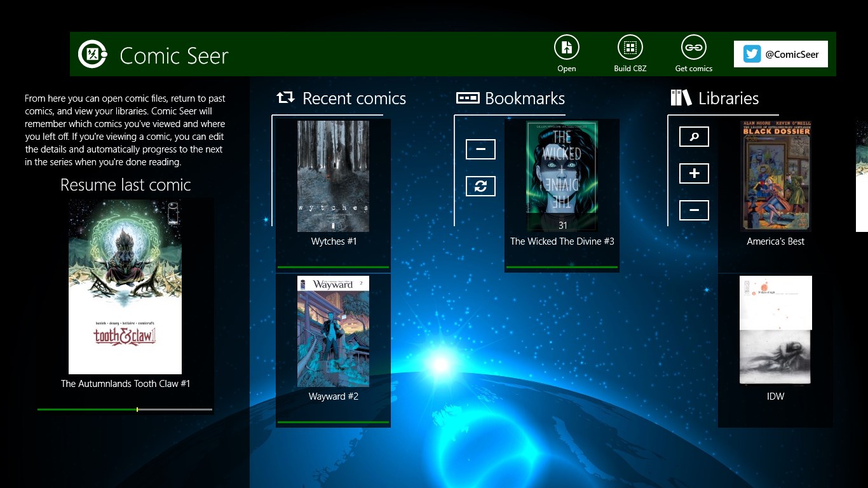The height and width of the screenshot is (488, 868).
Task: Resume reading The Autumnlands Tooth Claw #1
Action: (125, 286)
